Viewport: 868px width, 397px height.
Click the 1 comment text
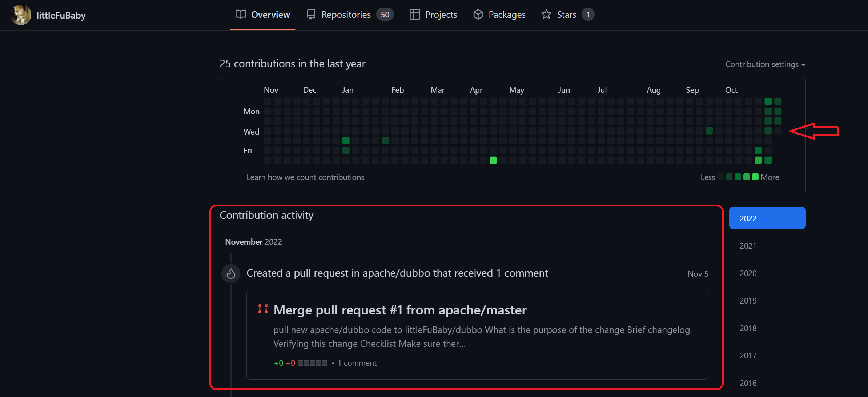pyautogui.click(x=357, y=363)
